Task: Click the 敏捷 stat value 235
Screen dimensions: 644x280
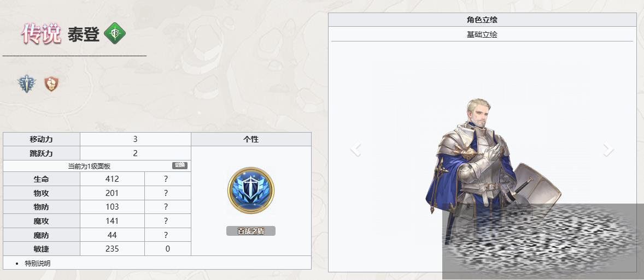Action: coord(112,249)
